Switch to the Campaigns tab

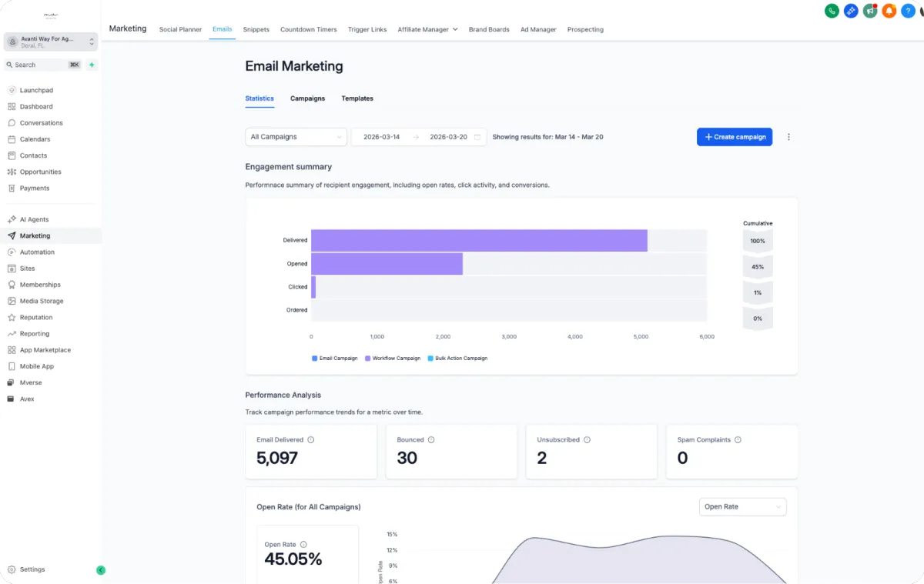tap(307, 98)
